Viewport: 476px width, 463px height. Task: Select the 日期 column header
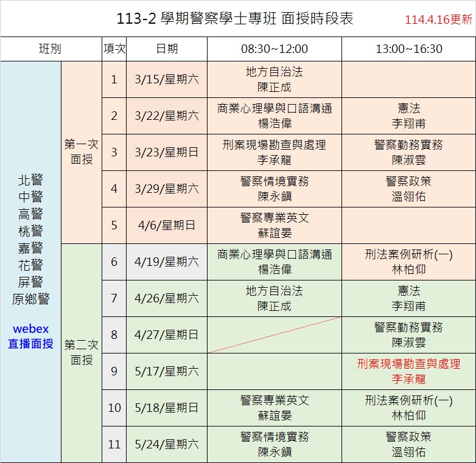(x=167, y=49)
